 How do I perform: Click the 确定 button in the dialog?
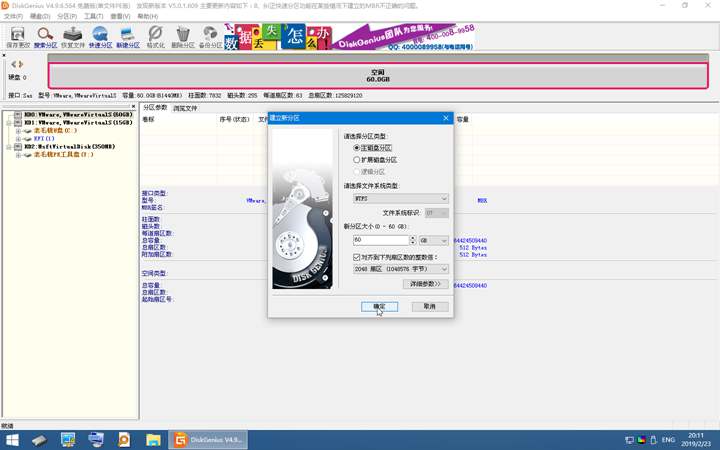379,306
